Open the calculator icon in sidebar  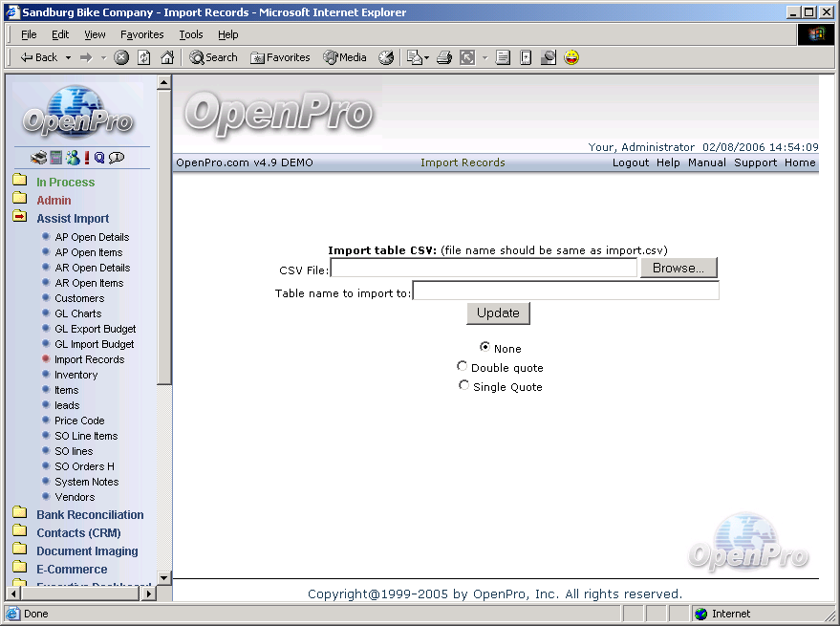point(56,158)
